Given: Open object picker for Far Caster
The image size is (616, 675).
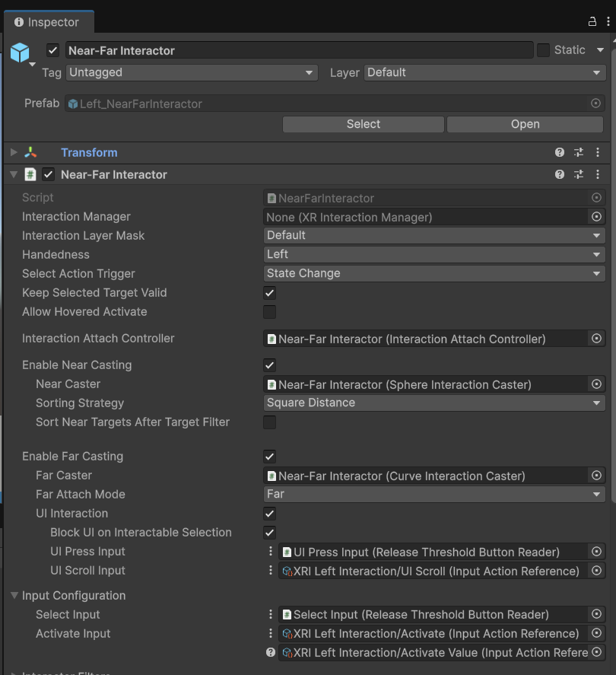Looking at the screenshot, I should [x=596, y=476].
